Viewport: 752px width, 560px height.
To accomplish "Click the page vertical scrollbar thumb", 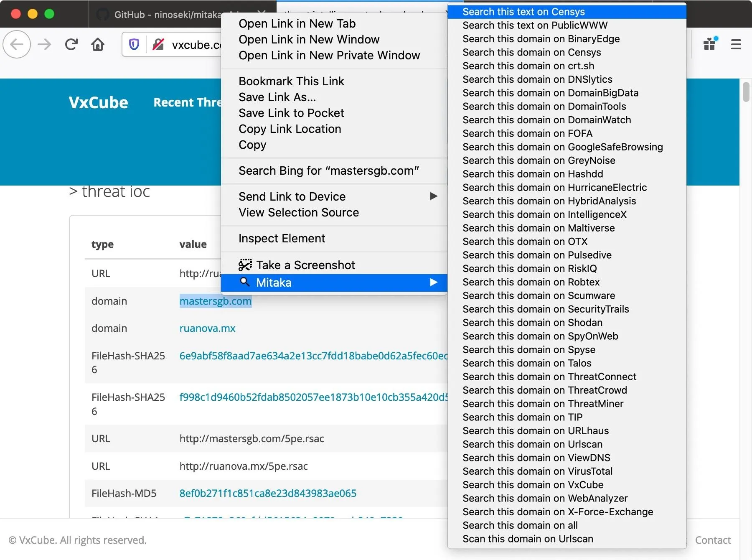I will pyautogui.click(x=746, y=92).
